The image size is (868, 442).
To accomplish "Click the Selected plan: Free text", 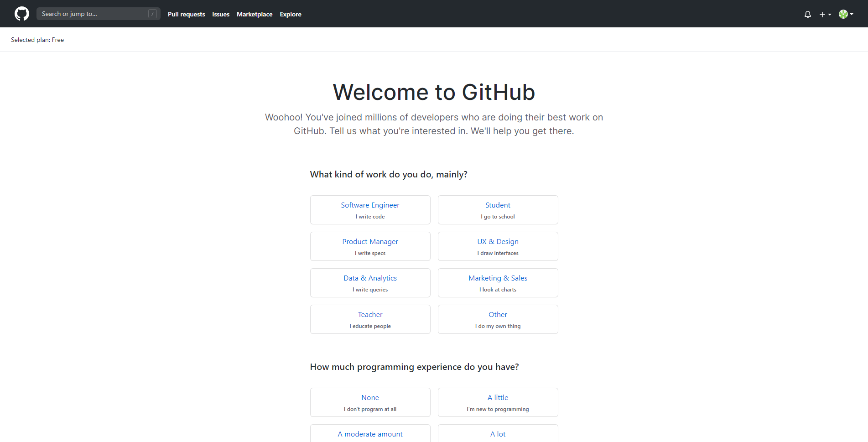I will [x=37, y=40].
